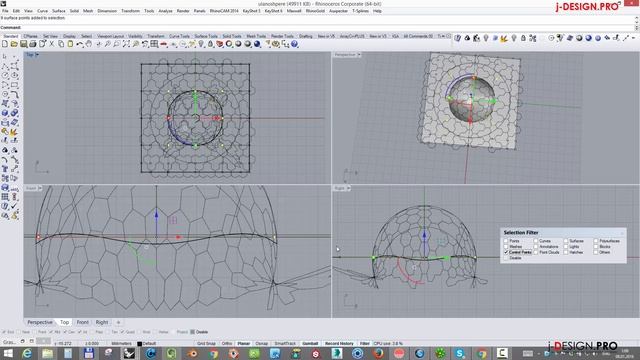Screen dimensions: 640x360
Task: Open Blender from the taskbar
Action: pos(192,353)
